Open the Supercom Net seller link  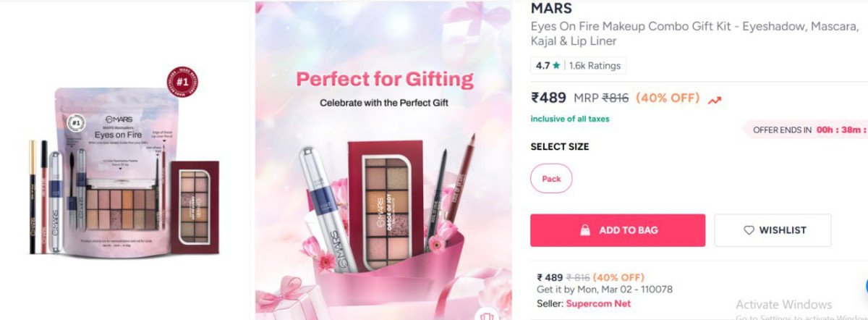point(598,303)
